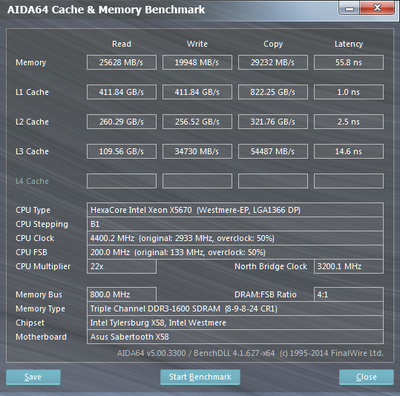This screenshot has height=396, width=400.
Task: Click the L2 Cache Write value
Action: click(197, 122)
